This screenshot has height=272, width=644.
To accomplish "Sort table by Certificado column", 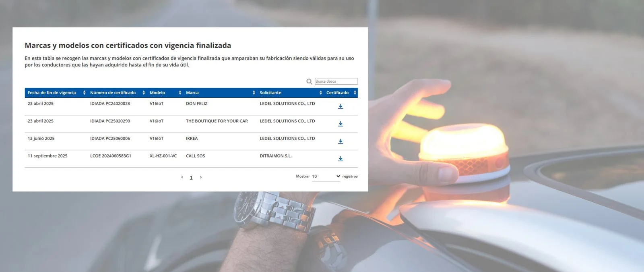I will (x=341, y=93).
